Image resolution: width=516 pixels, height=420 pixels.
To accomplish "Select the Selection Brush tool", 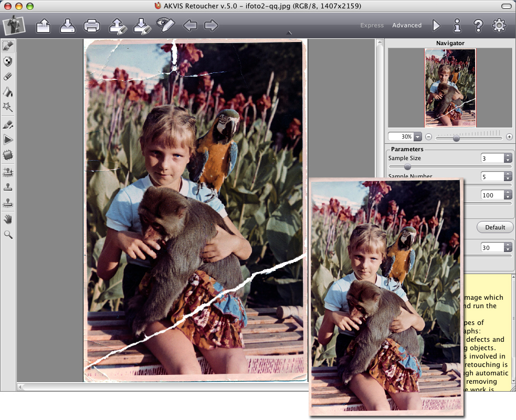I will click(x=8, y=46).
